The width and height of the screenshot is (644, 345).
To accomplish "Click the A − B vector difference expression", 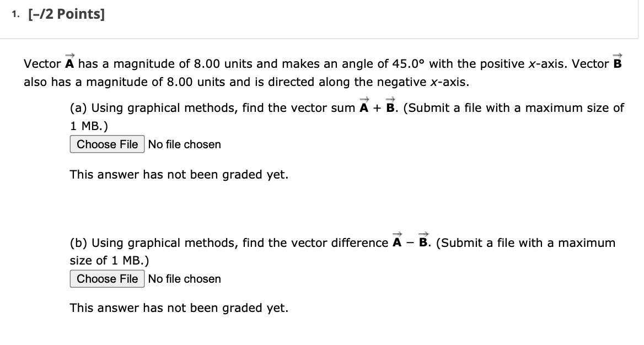I will coord(411,242).
